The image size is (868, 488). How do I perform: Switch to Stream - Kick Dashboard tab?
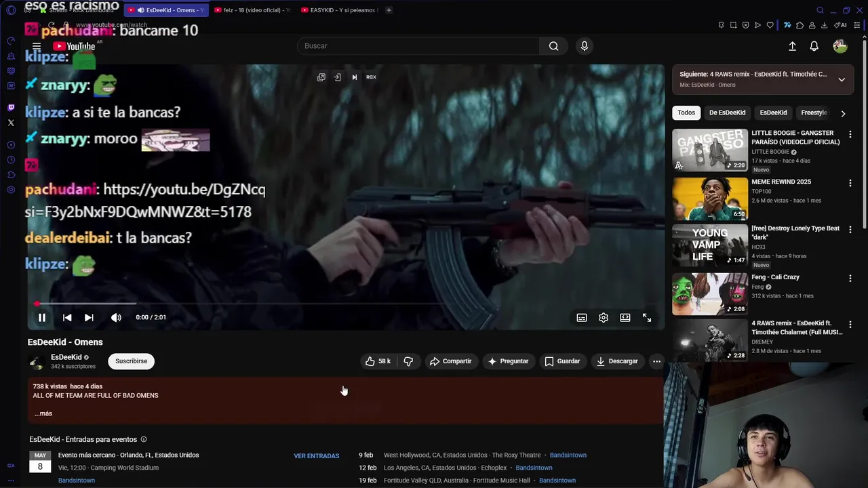tap(78, 10)
